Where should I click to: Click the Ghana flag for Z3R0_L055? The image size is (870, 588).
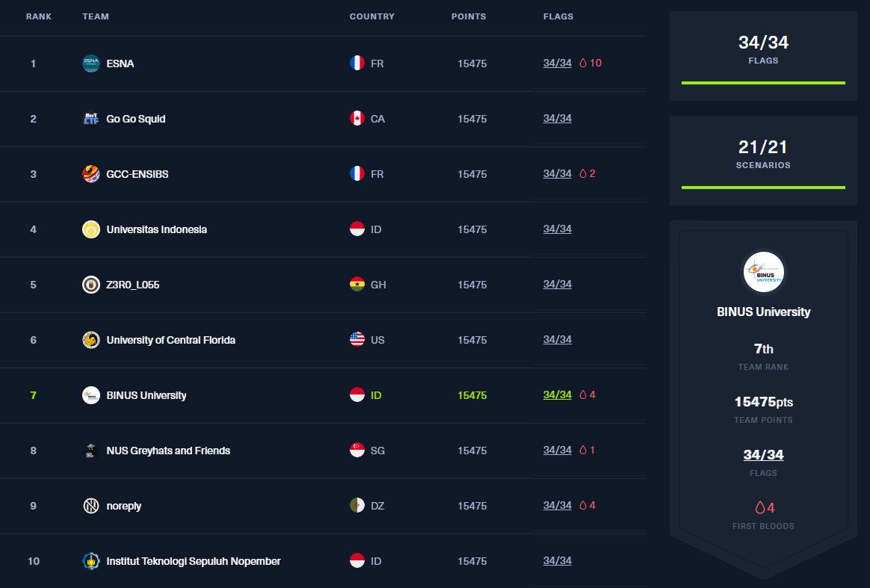[357, 285]
